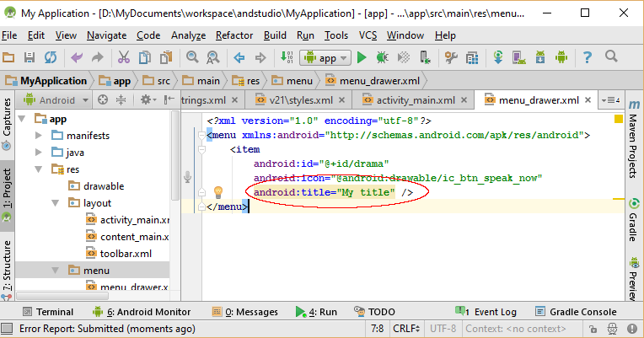Viewport: 644px width, 338px height.
Task: Click the Debug app bug icon
Action: [383, 57]
